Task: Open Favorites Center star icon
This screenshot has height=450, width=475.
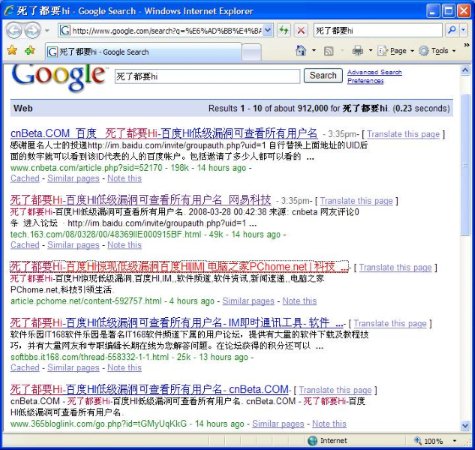Action: pyautogui.click(x=12, y=51)
